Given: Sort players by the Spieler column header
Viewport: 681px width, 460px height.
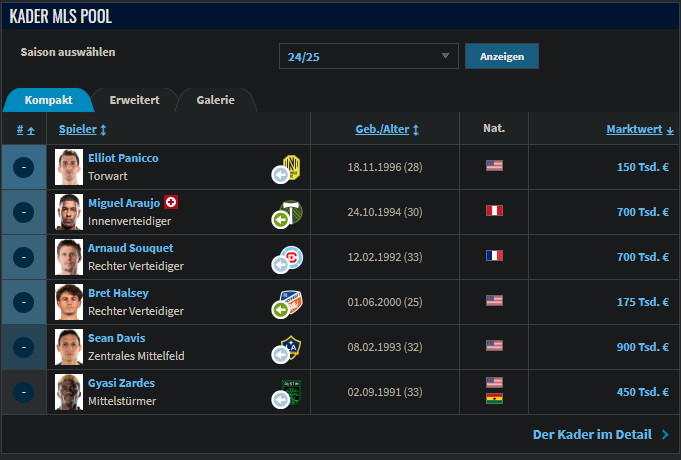Looking at the screenshot, I should (x=82, y=129).
